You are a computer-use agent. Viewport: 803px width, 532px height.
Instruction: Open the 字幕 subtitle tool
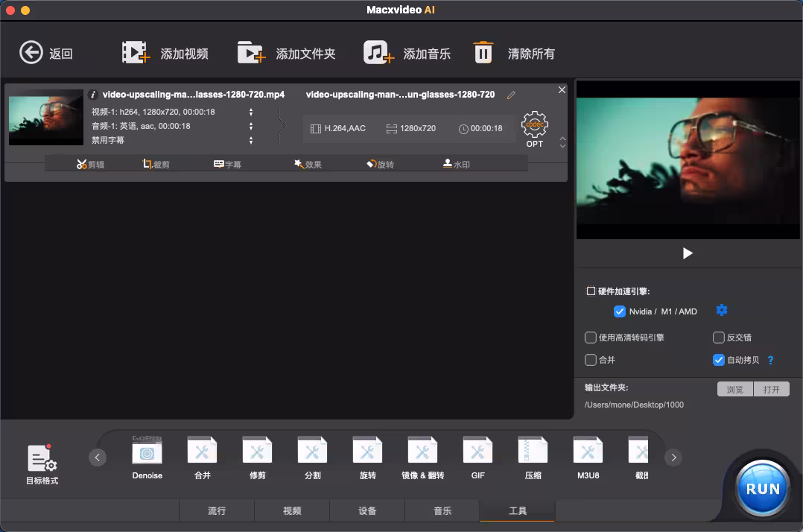click(x=227, y=164)
